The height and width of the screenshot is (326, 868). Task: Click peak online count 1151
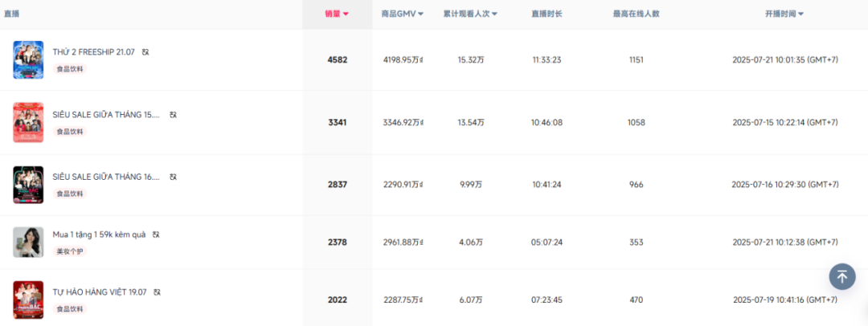(x=637, y=59)
